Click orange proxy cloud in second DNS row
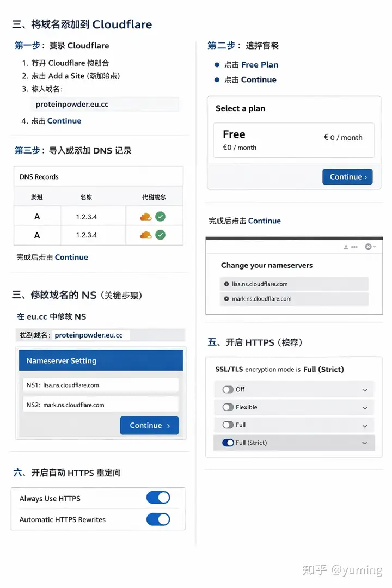Viewport: 392px width, 588px height. point(145,235)
